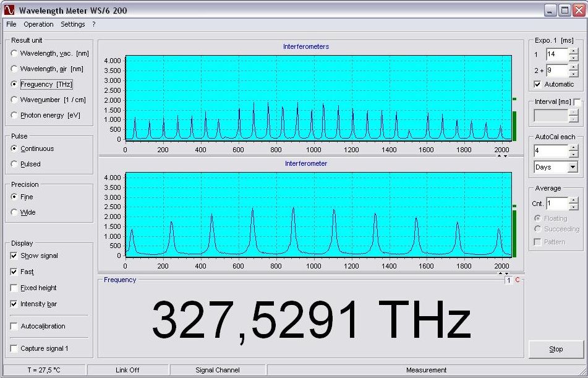Choose the Continuous pulse mode
The image size is (588, 378).
point(33,148)
